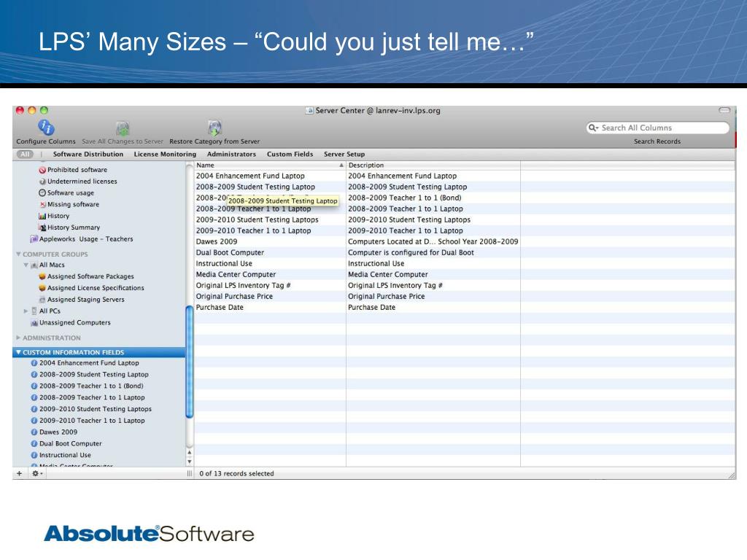Click the plus add button at bottom left
Viewport: 747px width, 560px height.
coord(20,473)
